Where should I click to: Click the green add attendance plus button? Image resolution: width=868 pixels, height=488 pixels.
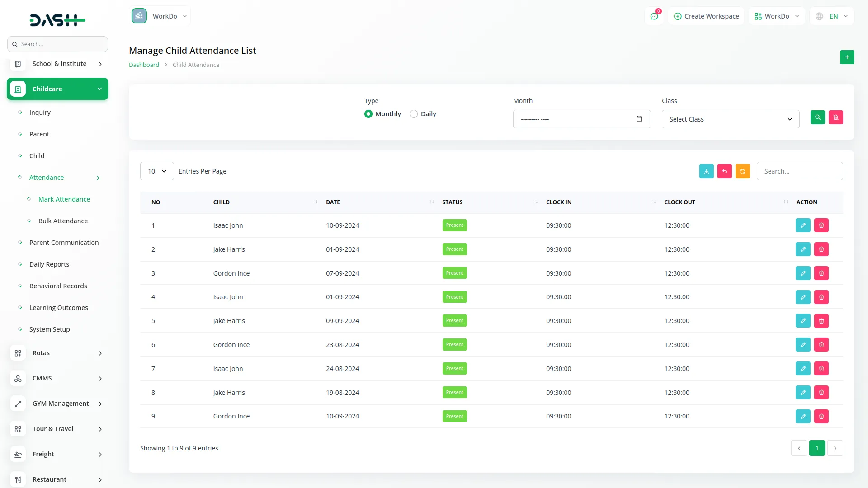coord(847,57)
